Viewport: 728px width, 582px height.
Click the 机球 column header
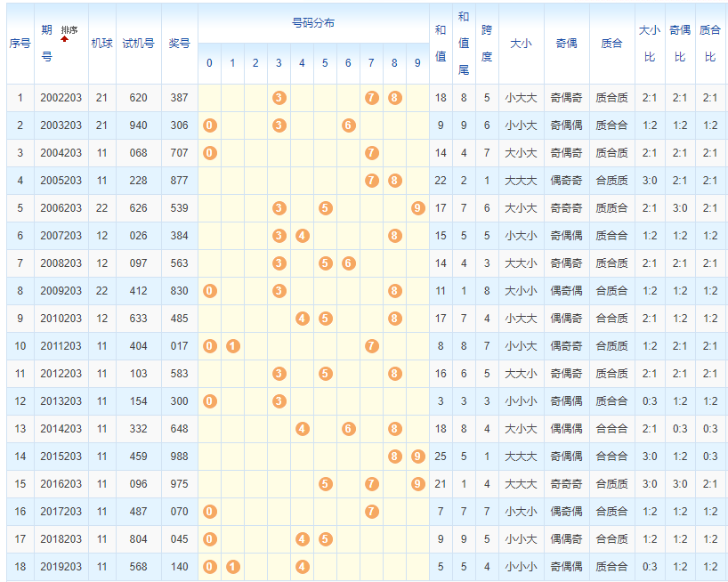[101, 44]
